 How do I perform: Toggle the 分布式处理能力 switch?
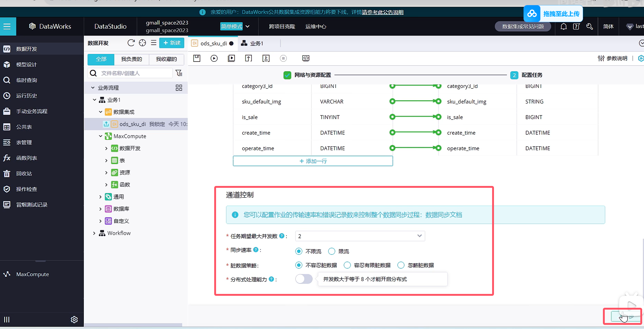tap(304, 279)
